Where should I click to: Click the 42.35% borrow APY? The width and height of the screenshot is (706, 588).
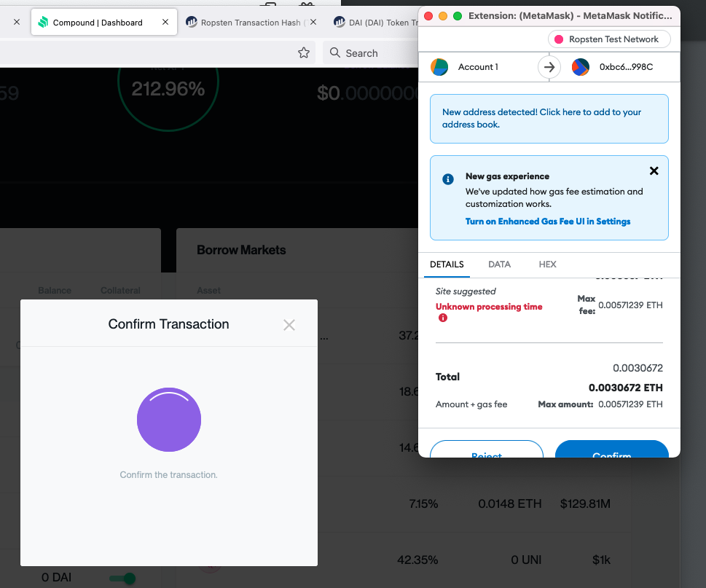(x=417, y=560)
